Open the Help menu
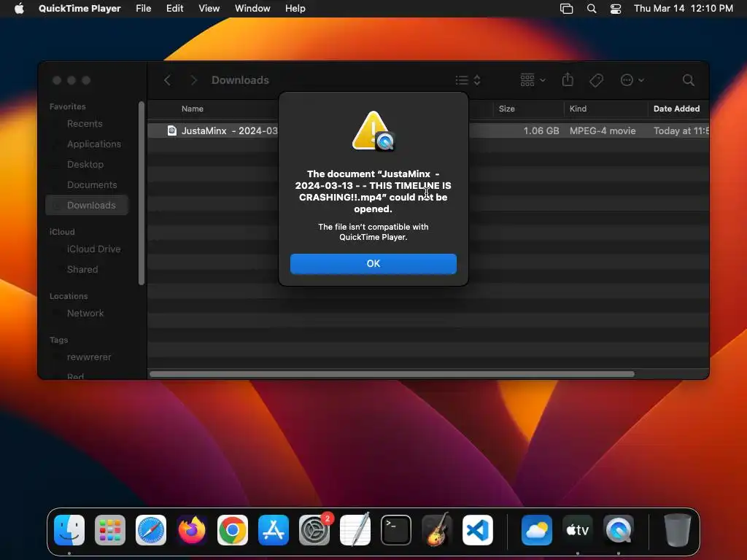 pos(295,9)
